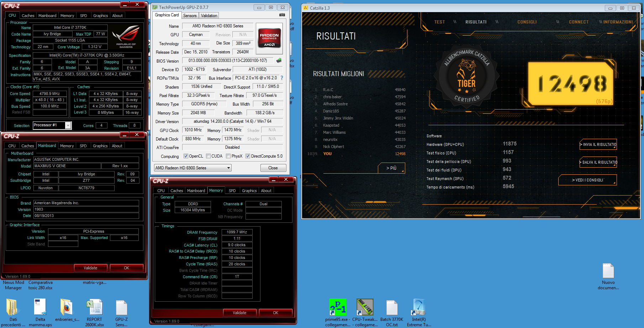Open Catzilla INFORMAZIONI menu

click(618, 22)
